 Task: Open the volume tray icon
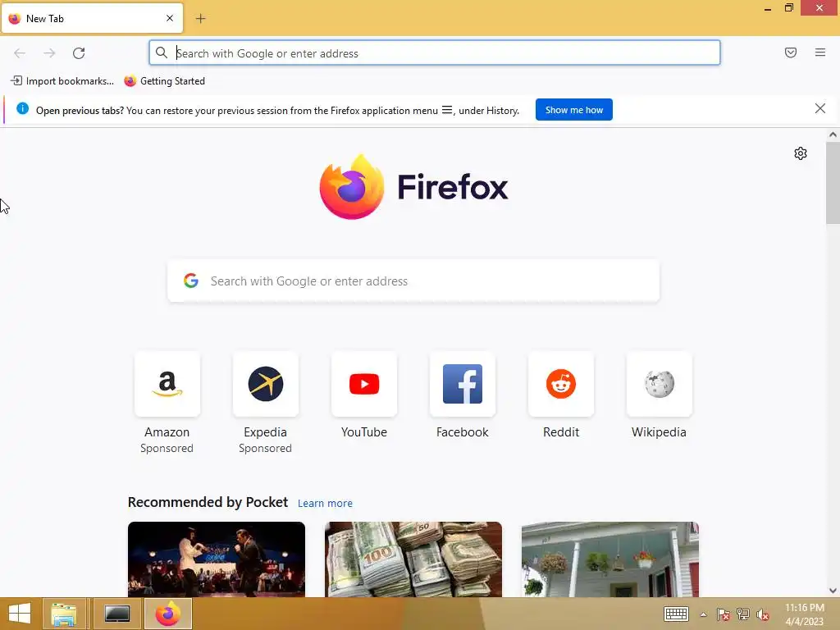[763, 614]
